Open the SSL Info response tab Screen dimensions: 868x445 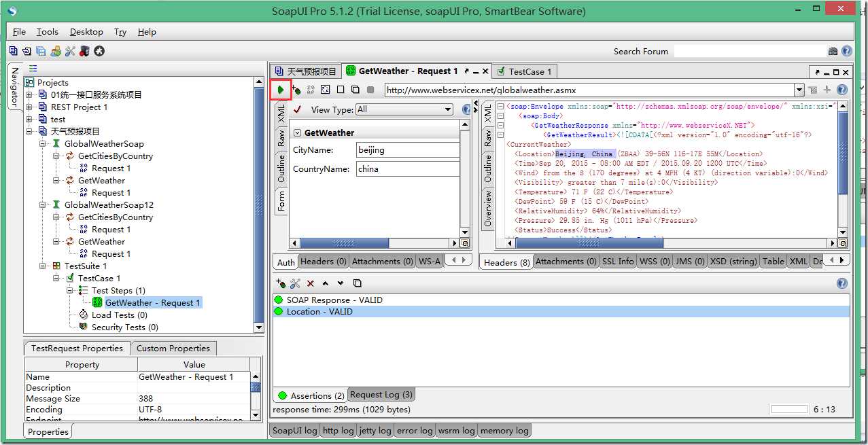pyautogui.click(x=617, y=262)
